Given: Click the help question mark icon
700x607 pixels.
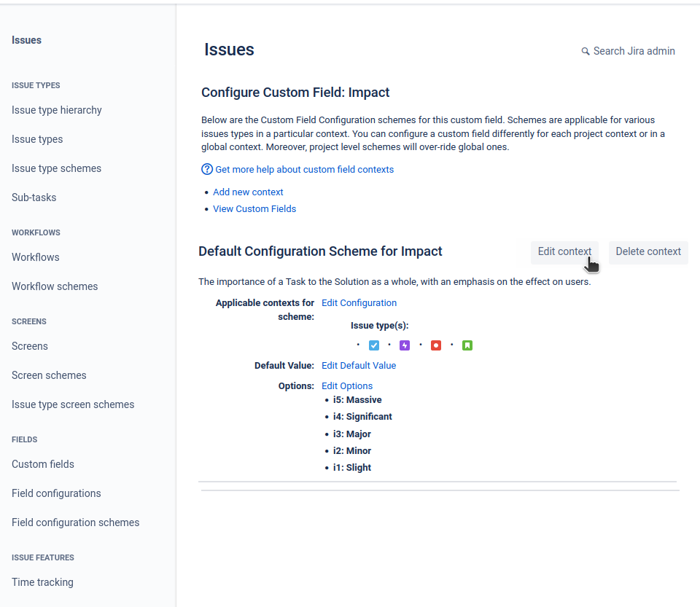Looking at the screenshot, I should 207,169.
